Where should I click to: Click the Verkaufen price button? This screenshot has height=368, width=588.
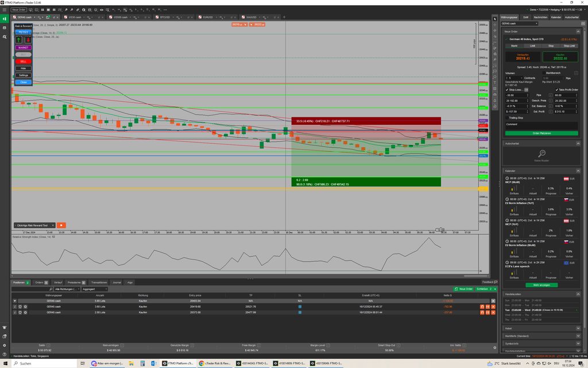pos(523,57)
